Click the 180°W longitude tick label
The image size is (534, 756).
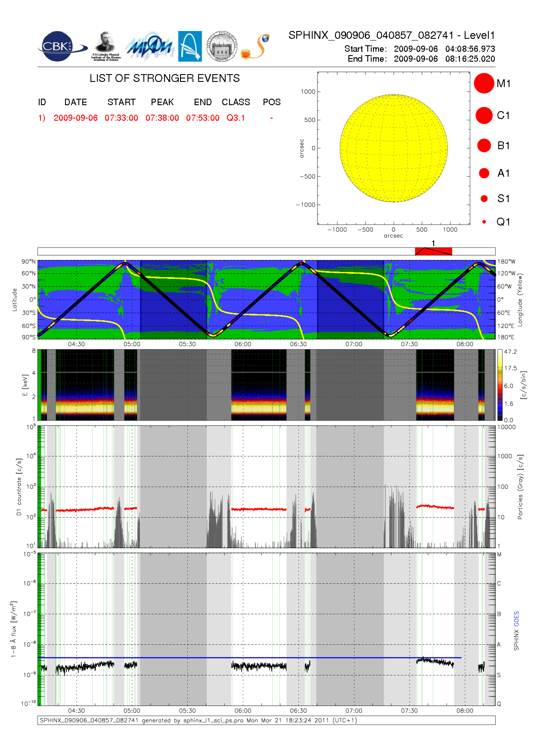point(506,262)
